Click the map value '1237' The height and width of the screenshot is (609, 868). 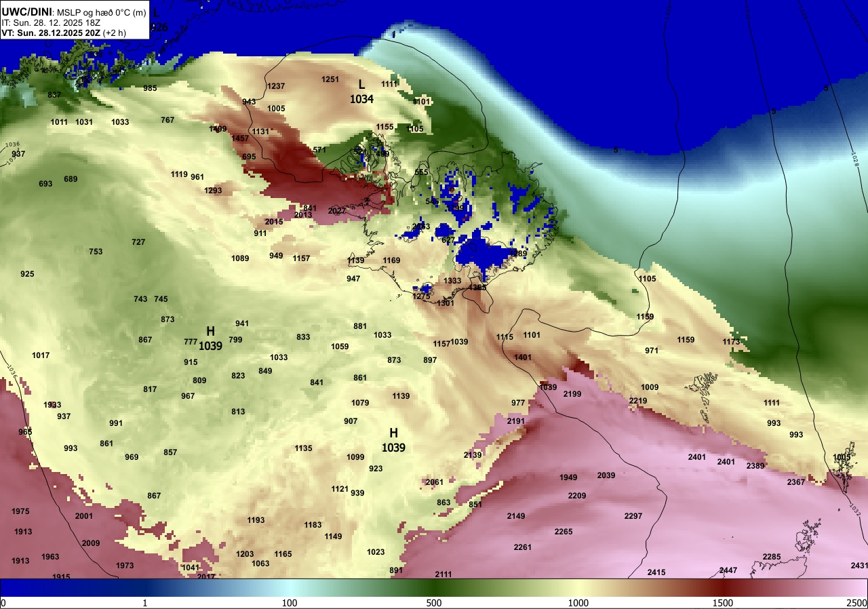(x=276, y=86)
